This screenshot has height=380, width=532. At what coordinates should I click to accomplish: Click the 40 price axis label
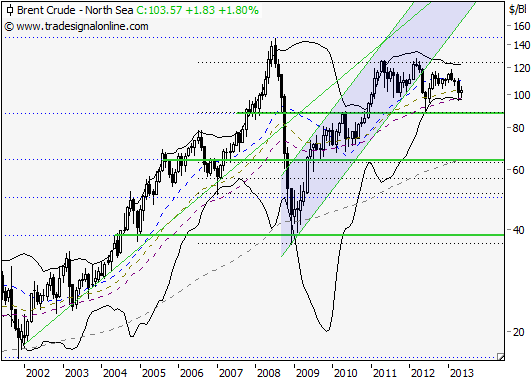point(518,230)
